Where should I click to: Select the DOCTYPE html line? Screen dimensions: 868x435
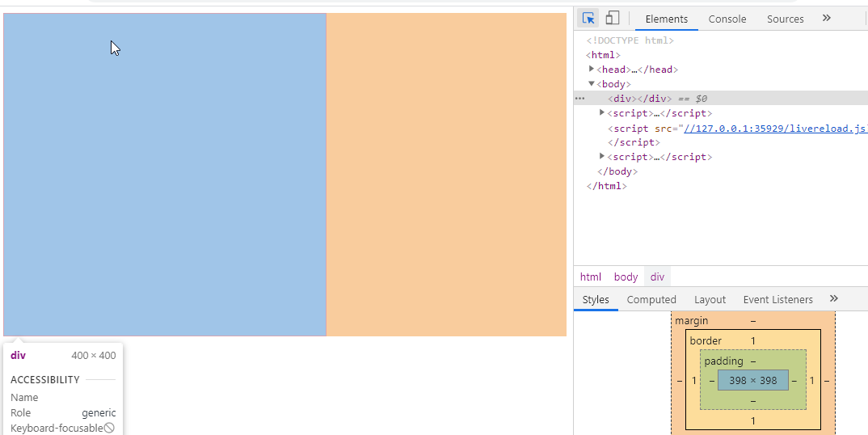pos(630,40)
